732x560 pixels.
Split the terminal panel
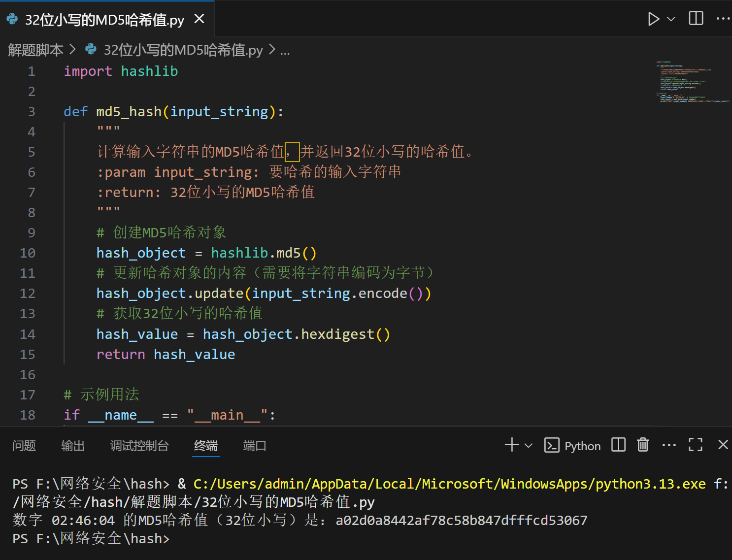pos(618,445)
